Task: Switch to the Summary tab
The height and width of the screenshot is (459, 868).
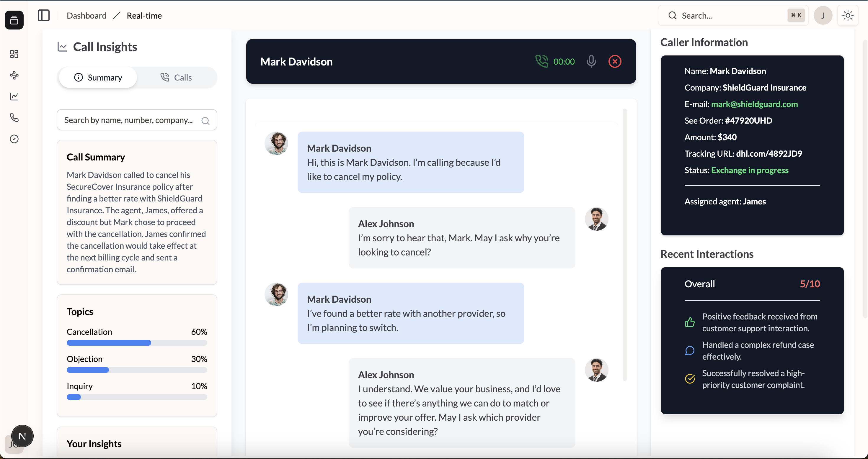Action: click(x=98, y=78)
